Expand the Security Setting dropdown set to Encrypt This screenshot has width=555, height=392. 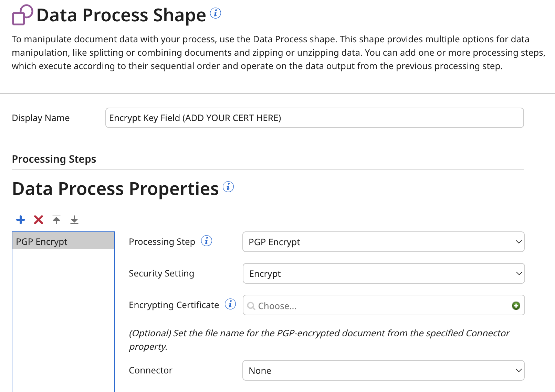pos(383,273)
